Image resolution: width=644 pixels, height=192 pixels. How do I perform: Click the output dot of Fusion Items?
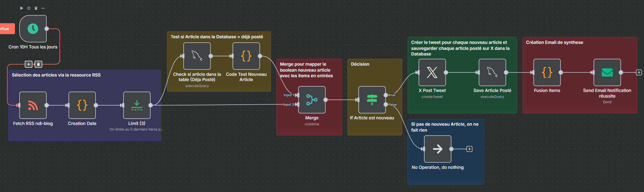561,72
